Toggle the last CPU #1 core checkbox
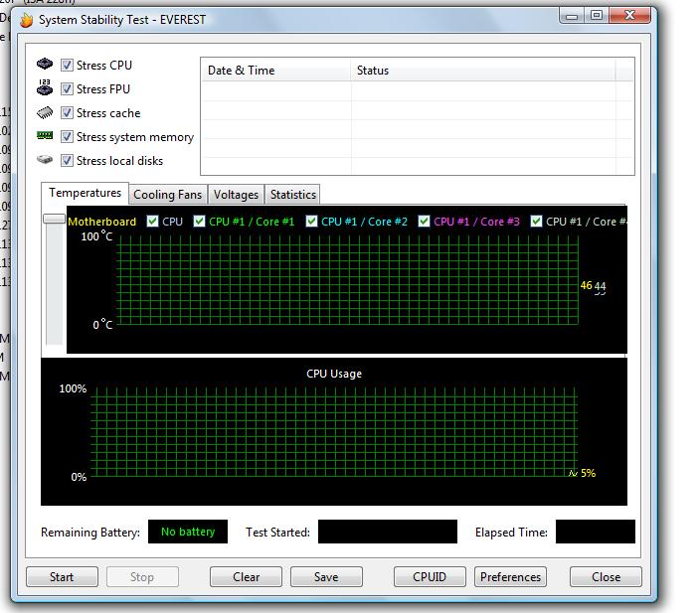The width and height of the screenshot is (700, 613). pyautogui.click(x=536, y=222)
